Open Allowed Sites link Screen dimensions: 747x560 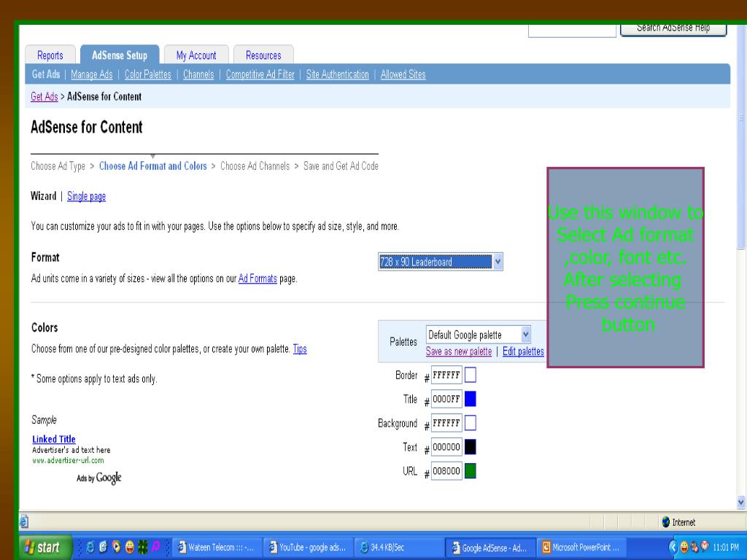tap(403, 74)
